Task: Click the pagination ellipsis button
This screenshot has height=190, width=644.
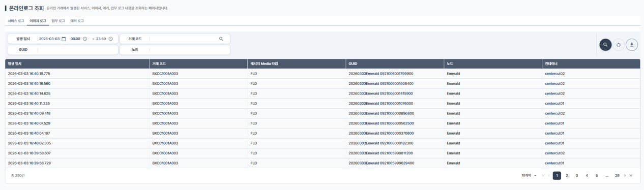Action: tap(607, 176)
